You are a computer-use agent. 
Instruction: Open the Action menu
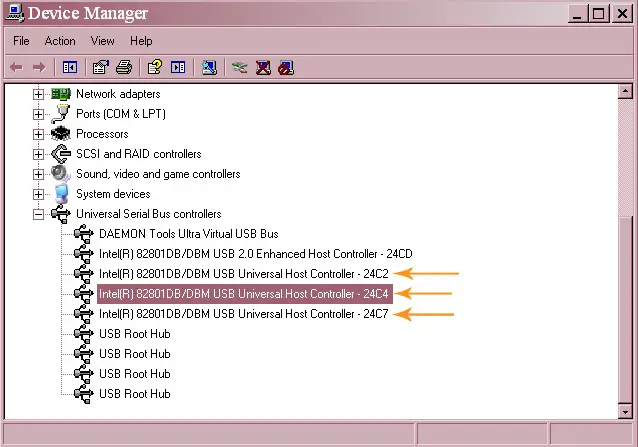pyautogui.click(x=60, y=41)
